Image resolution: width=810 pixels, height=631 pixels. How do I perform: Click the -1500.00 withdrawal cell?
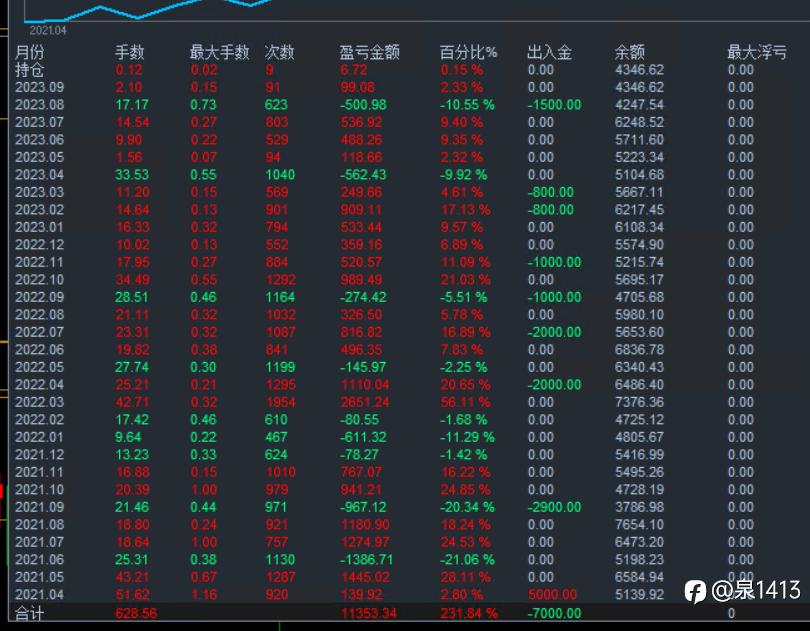tap(554, 105)
